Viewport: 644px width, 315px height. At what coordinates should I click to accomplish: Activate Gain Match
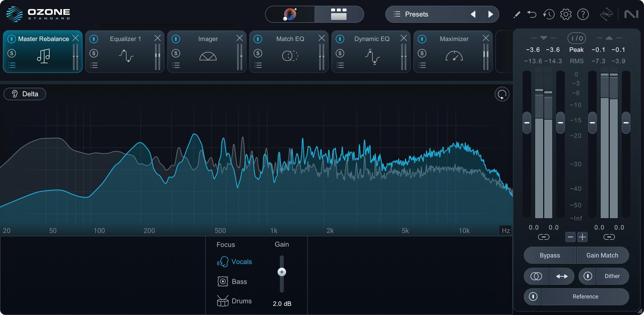602,255
